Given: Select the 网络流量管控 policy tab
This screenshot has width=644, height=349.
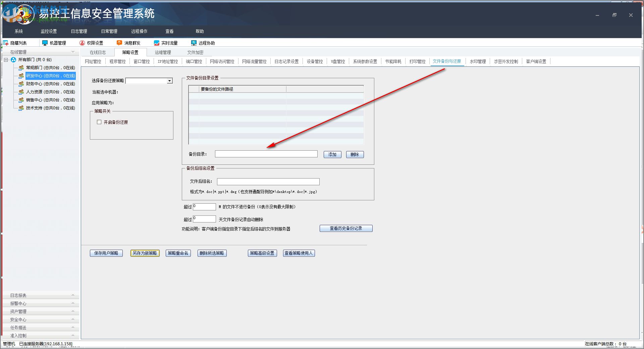Looking at the screenshot, I should 254,61.
